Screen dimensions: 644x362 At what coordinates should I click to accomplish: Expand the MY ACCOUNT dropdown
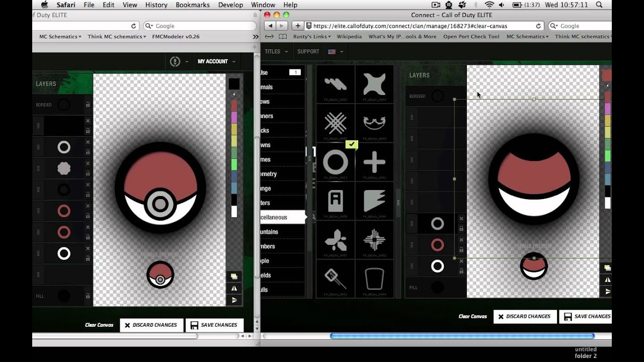pos(216,61)
